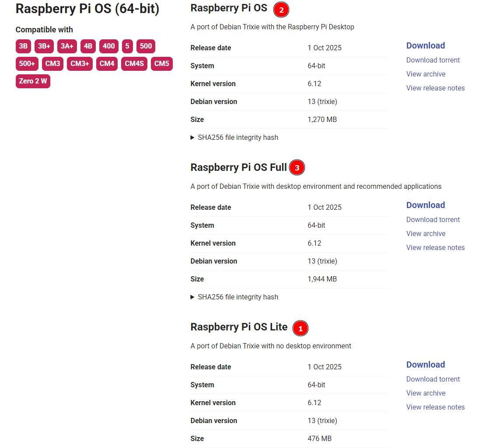This screenshot has width=482, height=448.
Task: View release notes for Raspberry Pi OS Full
Action: coord(435,247)
